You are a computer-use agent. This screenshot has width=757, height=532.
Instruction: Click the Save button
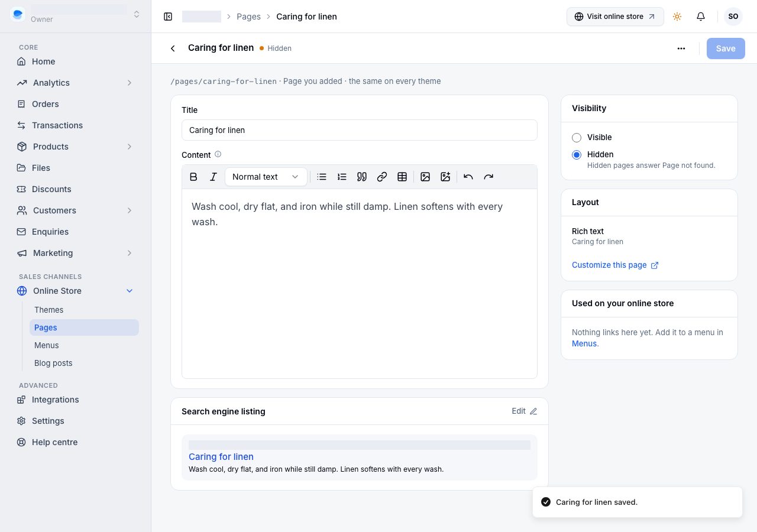point(726,48)
